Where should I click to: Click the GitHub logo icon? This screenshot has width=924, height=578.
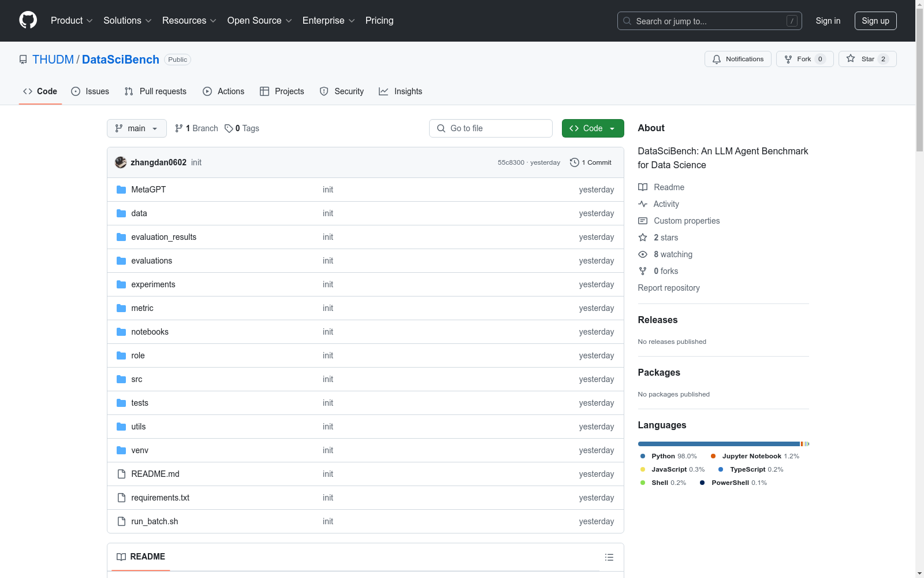point(28,20)
